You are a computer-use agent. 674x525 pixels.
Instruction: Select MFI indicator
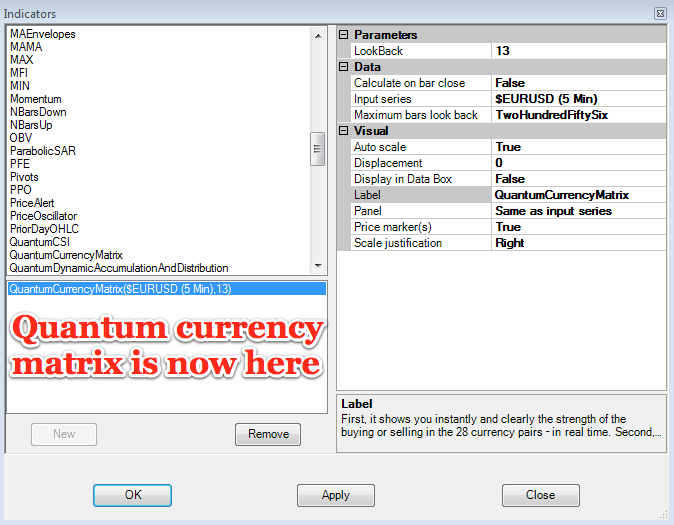pyautogui.click(x=19, y=73)
